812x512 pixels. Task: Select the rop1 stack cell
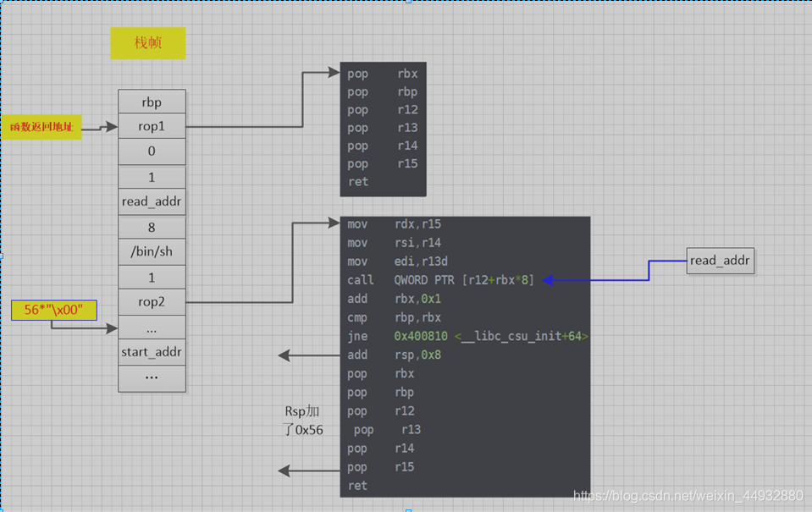click(152, 126)
